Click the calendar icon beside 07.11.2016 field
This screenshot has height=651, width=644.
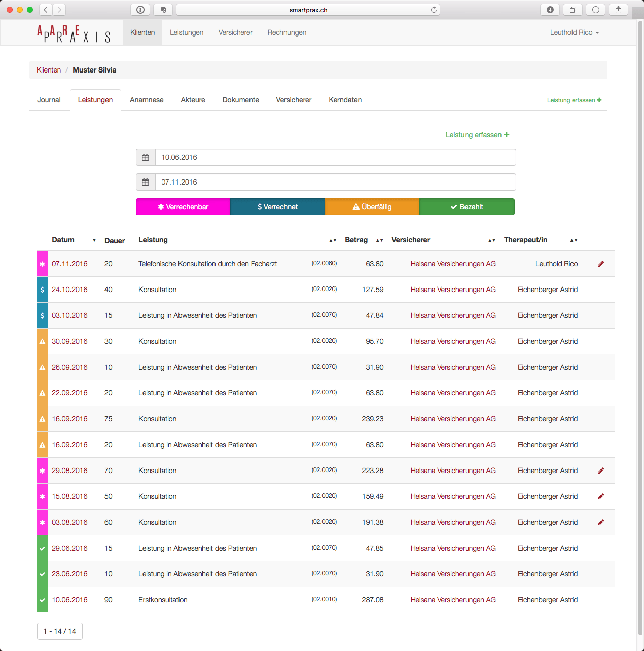point(146,182)
